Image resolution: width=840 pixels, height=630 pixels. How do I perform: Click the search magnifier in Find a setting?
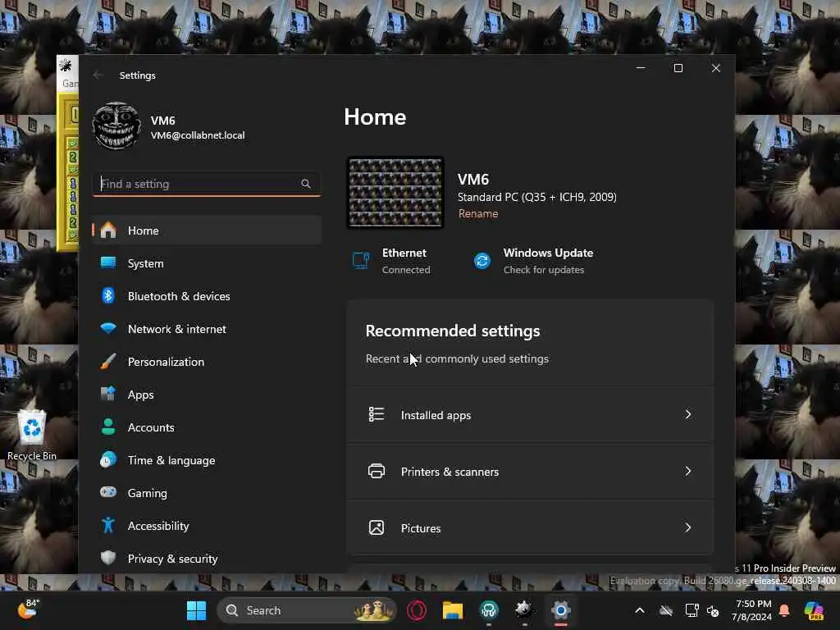pos(306,184)
